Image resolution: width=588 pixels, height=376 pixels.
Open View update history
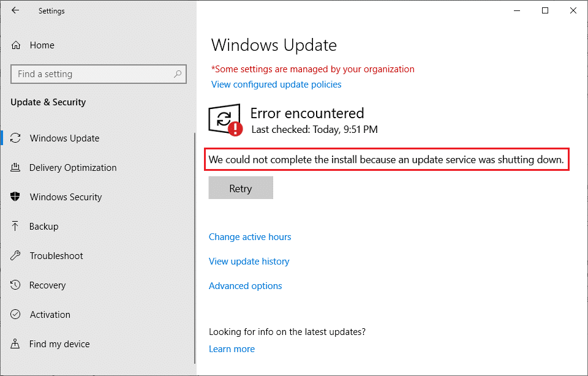coord(249,261)
